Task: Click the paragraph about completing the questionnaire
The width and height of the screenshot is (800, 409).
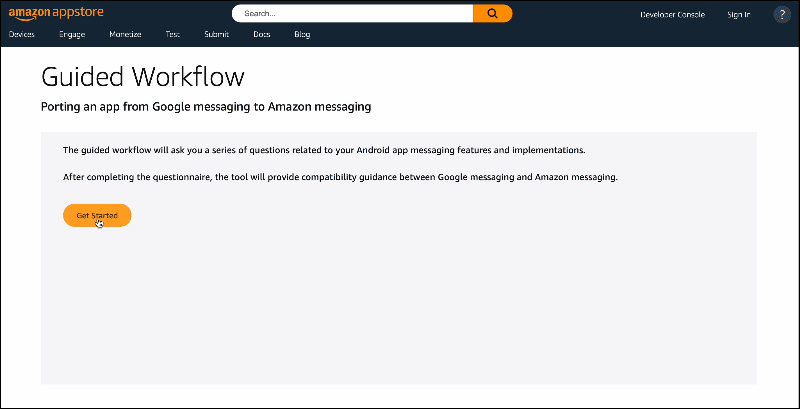Action: (x=340, y=177)
